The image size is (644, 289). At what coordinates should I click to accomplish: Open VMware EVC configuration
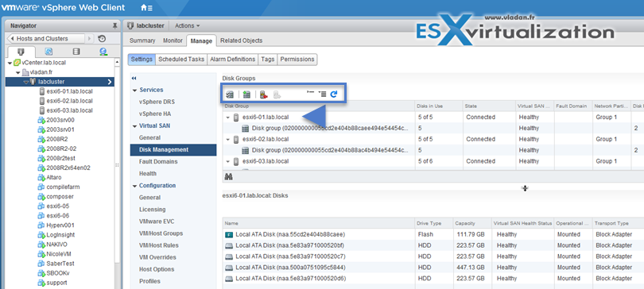pos(157,222)
